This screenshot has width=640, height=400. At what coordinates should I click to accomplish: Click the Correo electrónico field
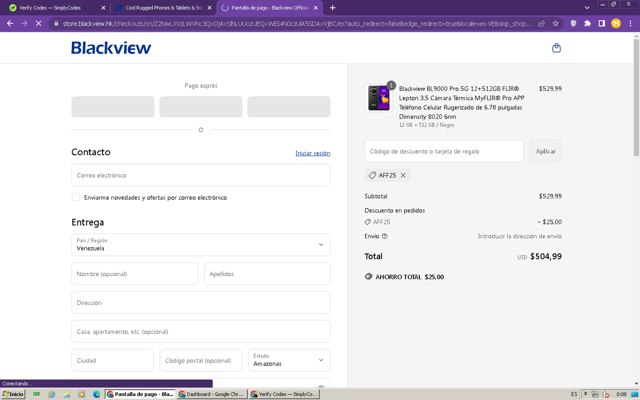[201, 175]
